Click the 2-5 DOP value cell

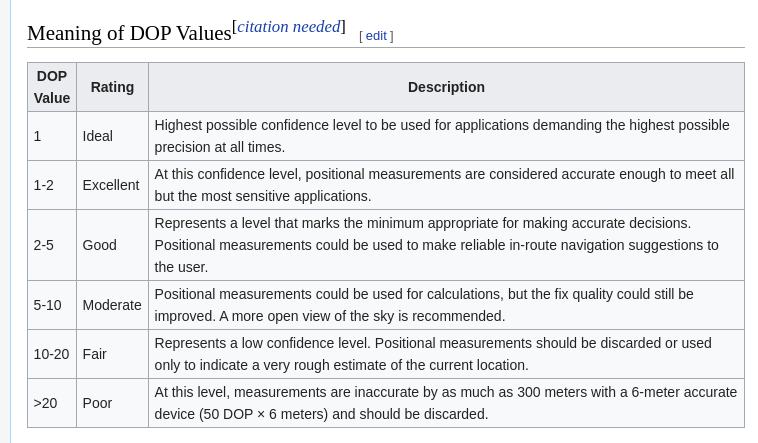coord(44,245)
